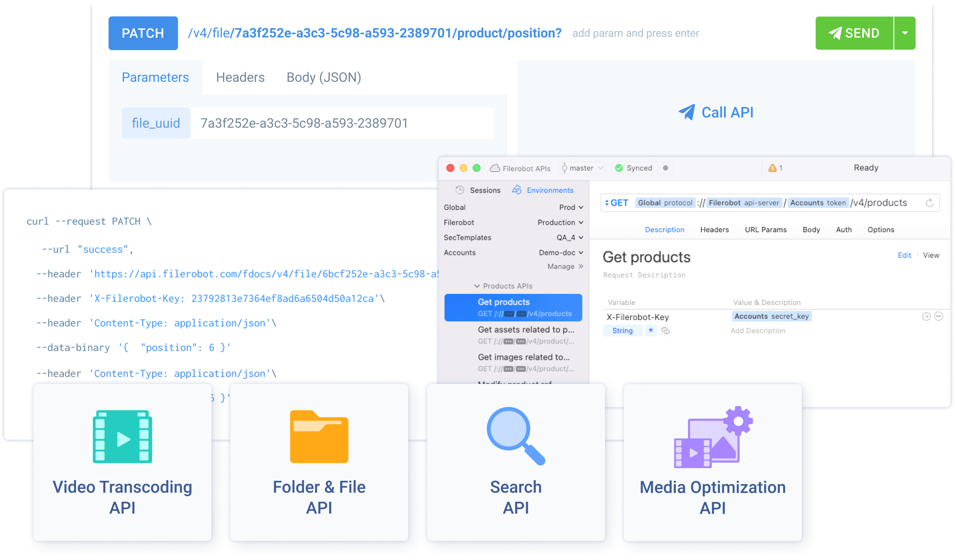This screenshot has height=560, width=955.
Task: Click the Folder & File API folder icon
Action: pyautogui.click(x=319, y=437)
